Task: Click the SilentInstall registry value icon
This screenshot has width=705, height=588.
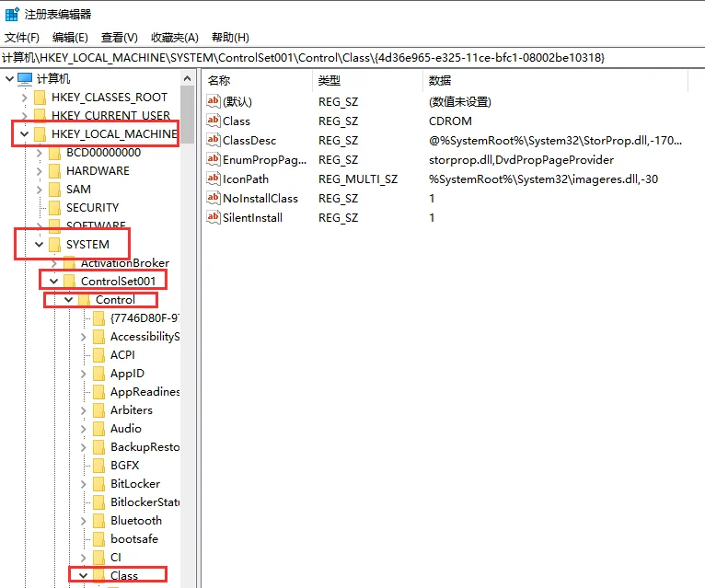Action: [x=214, y=217]
